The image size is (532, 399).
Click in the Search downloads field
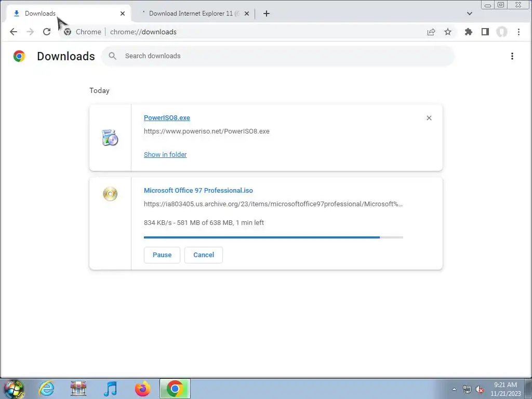(x=278, y=56)
